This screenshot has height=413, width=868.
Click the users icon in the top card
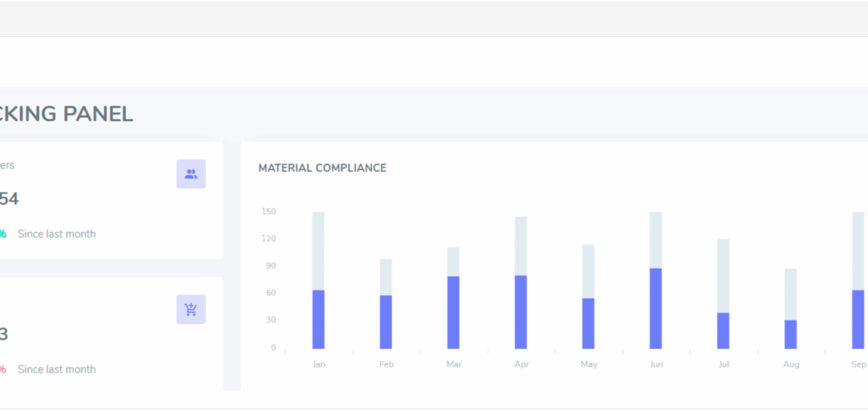click(191, 174)
